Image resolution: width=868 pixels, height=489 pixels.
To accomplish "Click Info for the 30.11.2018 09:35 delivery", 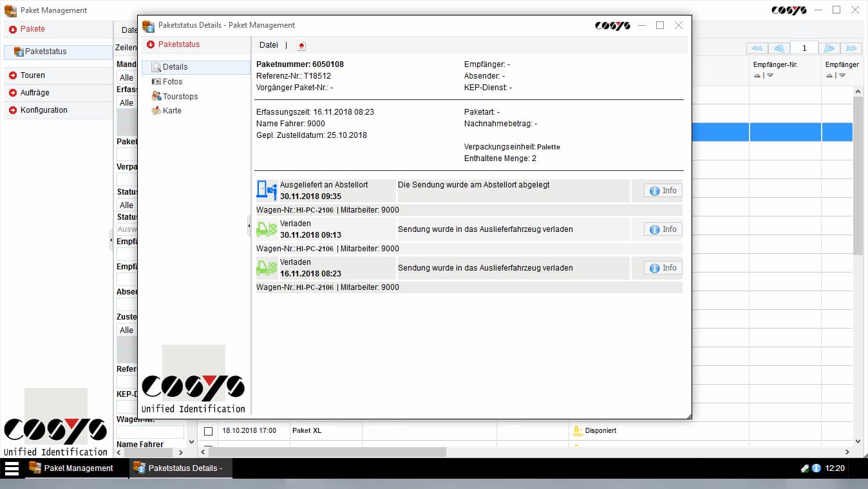I will (x=663, y=191).
